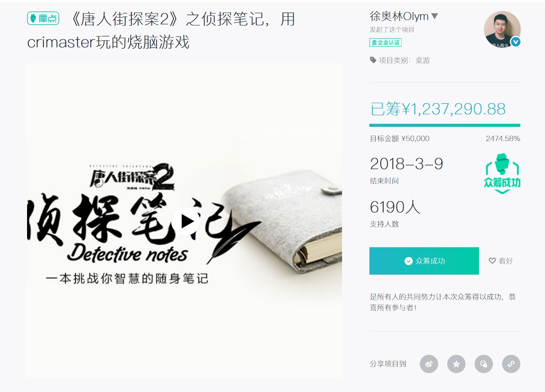This screenshot has width=545, height=392.
Task: Click the project category tag icon
Action: click(373, 60)
